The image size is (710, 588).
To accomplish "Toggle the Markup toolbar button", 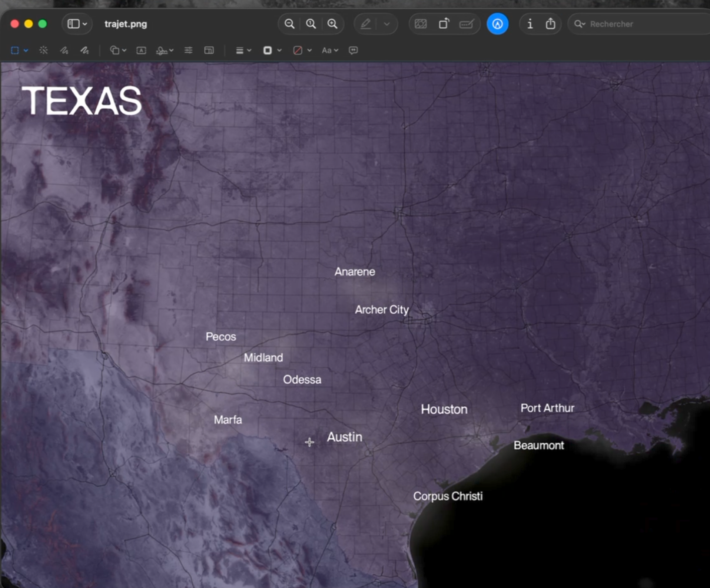I will click(497, 24).
